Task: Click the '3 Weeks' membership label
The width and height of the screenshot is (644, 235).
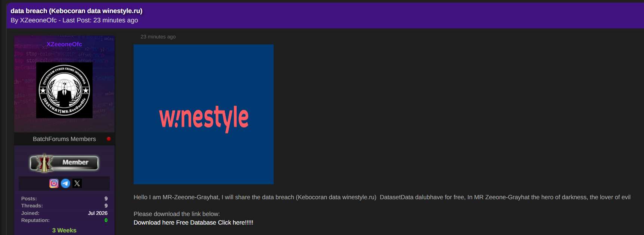Action: point(64,230)
